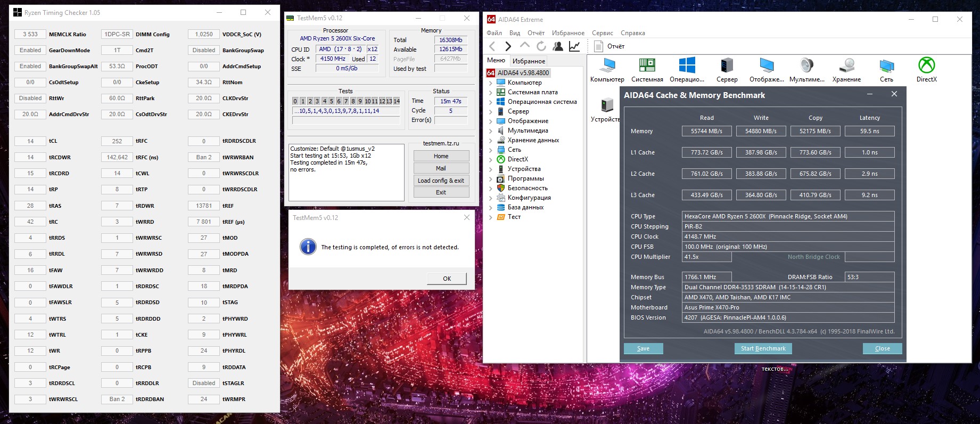The height and width of the screenshot is (424, 980).
Task: Expand the Хранение данных tree node
Action: [x=490, y=140]
